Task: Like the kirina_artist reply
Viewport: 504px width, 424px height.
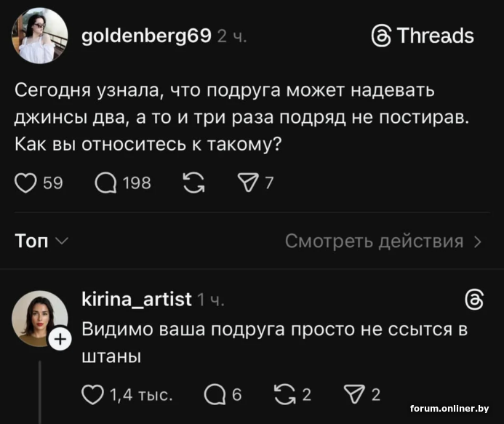Action: [x=92, y=395]
